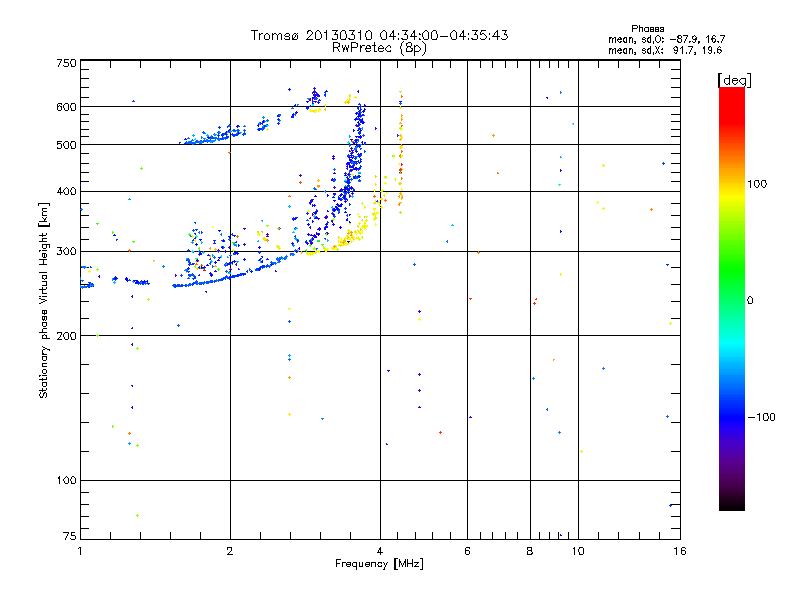Viewport: 800px width, 600px height.
Task: Click the '200' tick label on the height axis
Action: [67, 335]
